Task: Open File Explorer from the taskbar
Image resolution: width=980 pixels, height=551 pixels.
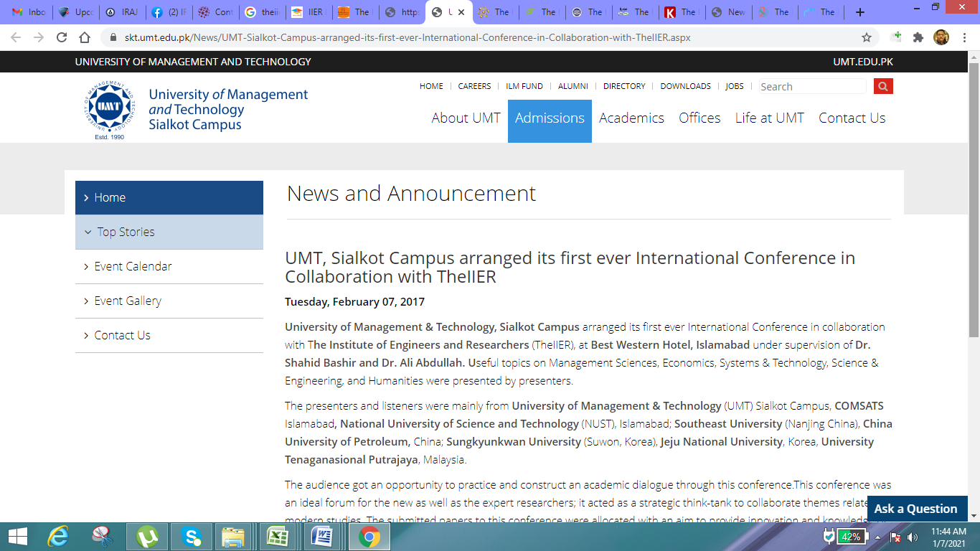Action: [x=233, y=536]
